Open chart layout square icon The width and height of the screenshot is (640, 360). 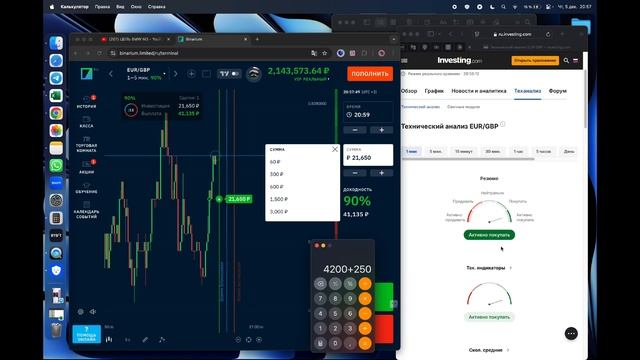[207, 74]
